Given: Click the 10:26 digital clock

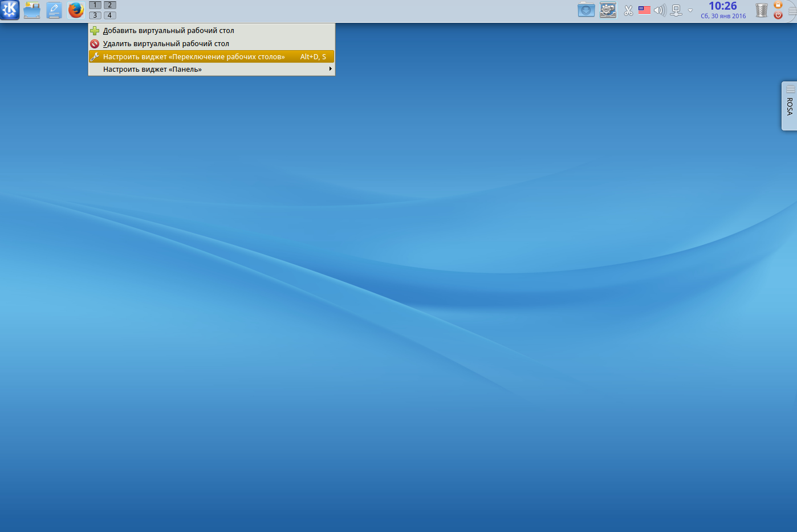Looking at the screenshot, I should pyautogui.click(x=723, y=6).
